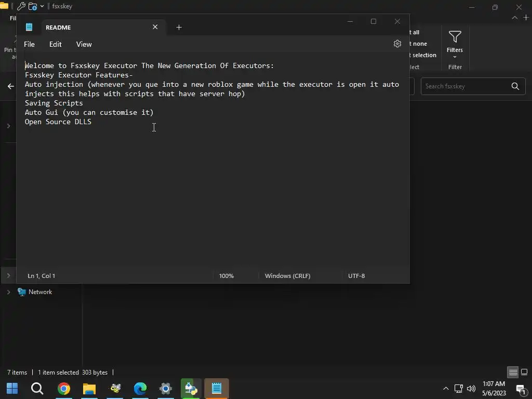Click Select all in Explorer ribbon
This screenshot has width=532, height=399.
point(414,32)
